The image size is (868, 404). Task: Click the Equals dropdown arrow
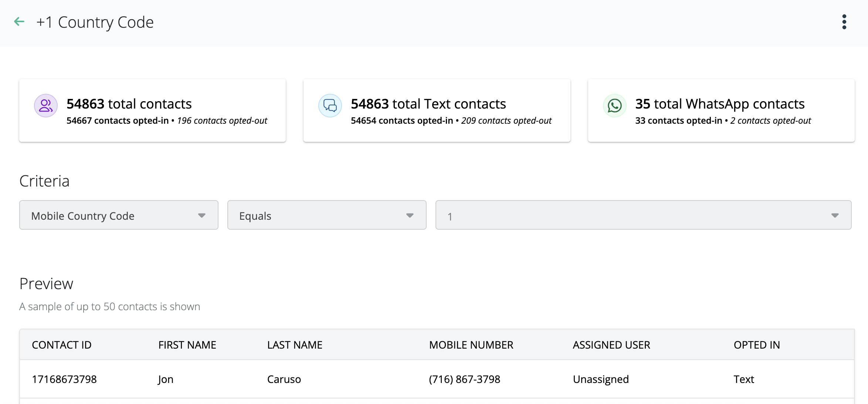click(410, 215)
